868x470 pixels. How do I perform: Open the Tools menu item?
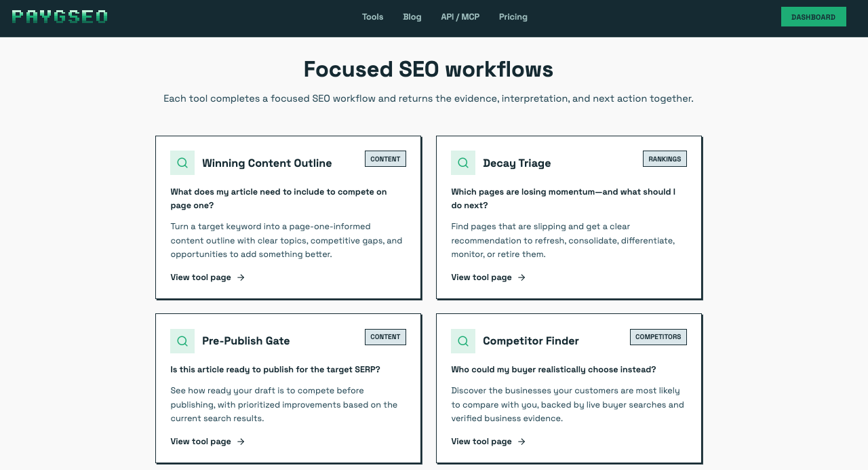tap(373, 17)
